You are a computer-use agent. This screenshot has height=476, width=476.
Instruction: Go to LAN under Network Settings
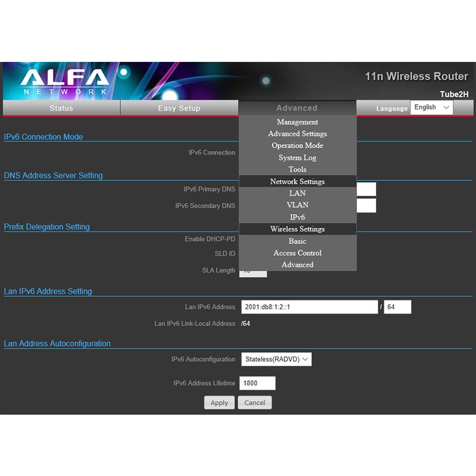click(x=297, y=193)
